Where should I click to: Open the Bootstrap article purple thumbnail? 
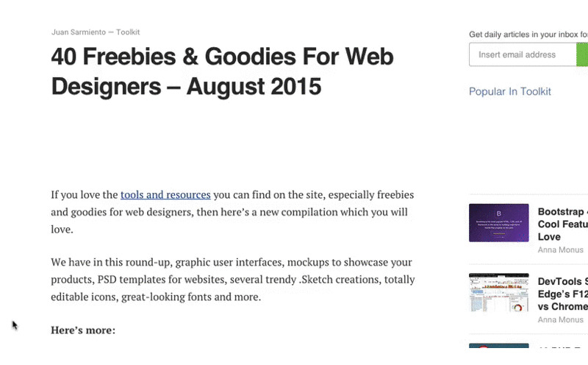point(498,223)
